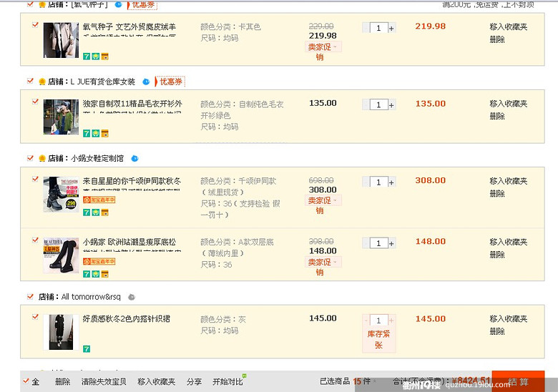Screen dimensions: 558x392
Task: Uncheck the L JUE有货仓库女装 shop checkbox
Action: [x=30, y=81]
